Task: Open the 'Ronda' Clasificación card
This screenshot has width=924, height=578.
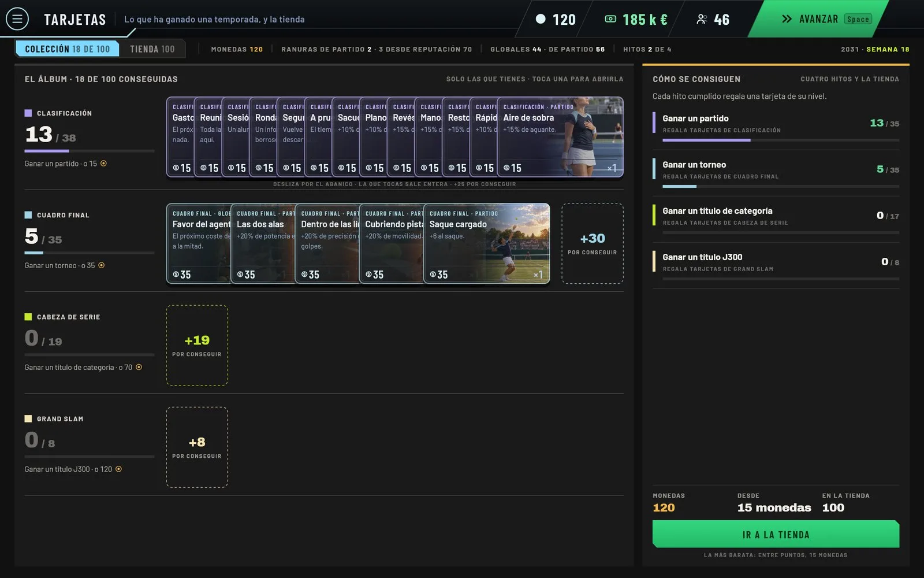Action: (263, 137)
